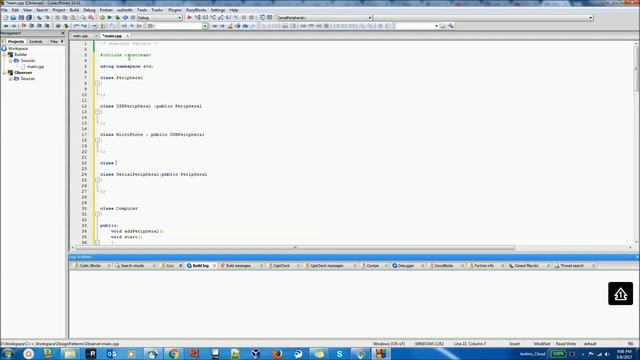
Task: Click 'class Computer' text in editor
Action: [x=119, y=208]
